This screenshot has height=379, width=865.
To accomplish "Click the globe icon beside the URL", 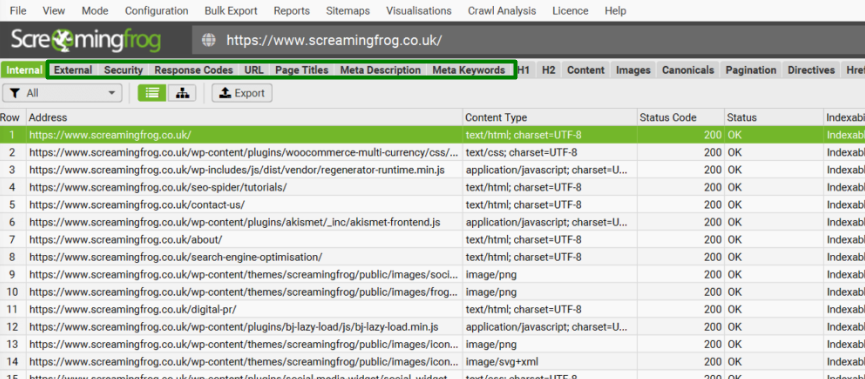I will [209, 40].
